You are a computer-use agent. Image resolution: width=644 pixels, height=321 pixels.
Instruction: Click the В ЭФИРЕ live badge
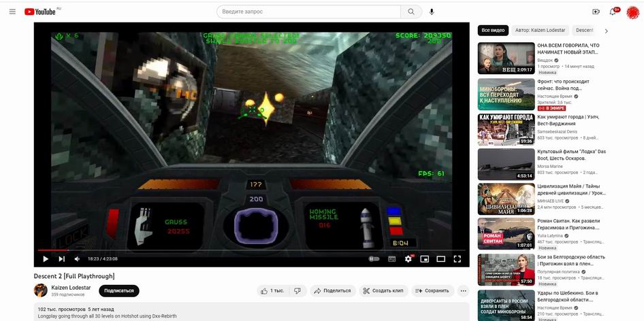tap(551, 108)
